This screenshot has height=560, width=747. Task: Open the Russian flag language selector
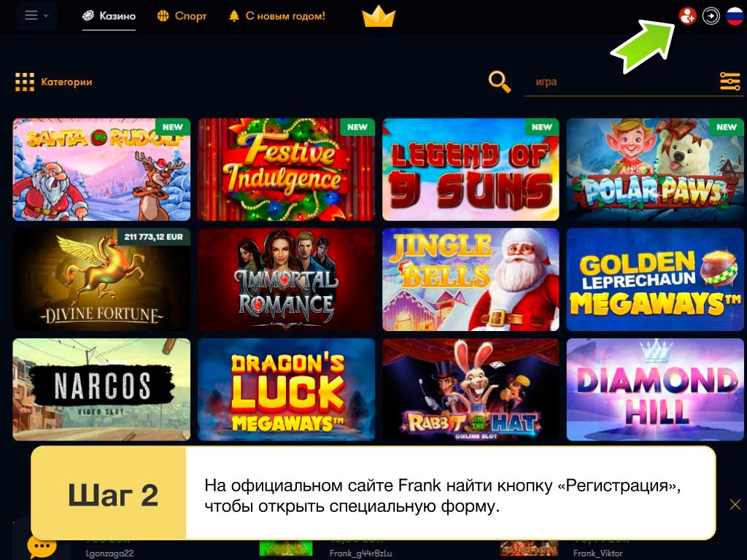735,16
